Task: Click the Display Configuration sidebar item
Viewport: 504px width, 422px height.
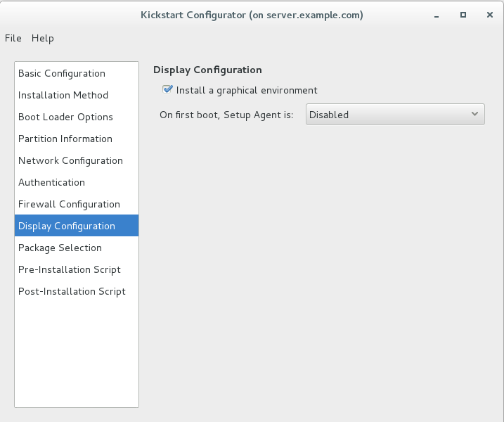Action: [x=67, y=226]
